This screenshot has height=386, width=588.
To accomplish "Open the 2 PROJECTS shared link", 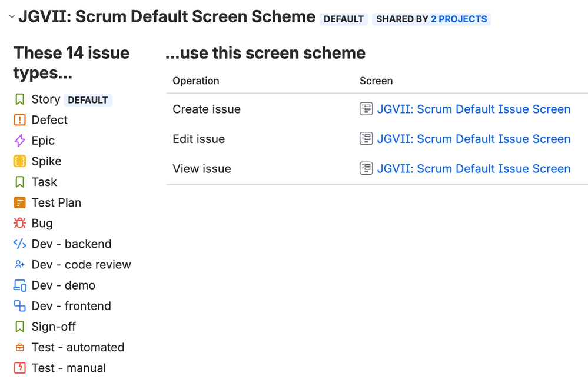I will click(459, 19).
